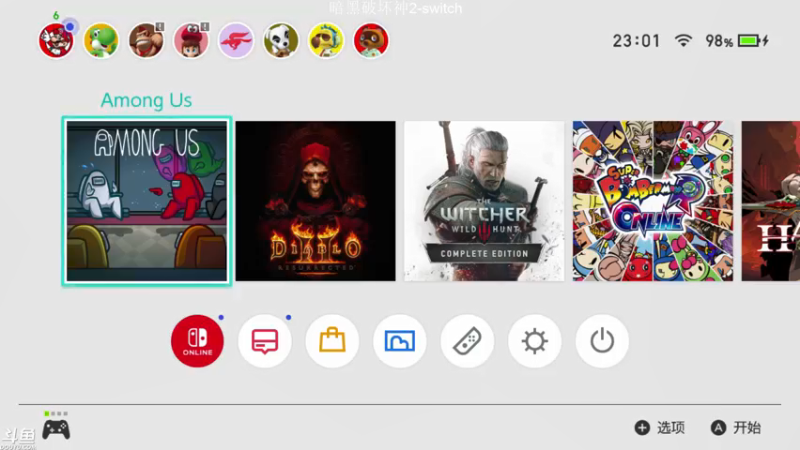The image size is (800, 450).
Task: Click the Among Us title label
Action: (x=146, y=101)
